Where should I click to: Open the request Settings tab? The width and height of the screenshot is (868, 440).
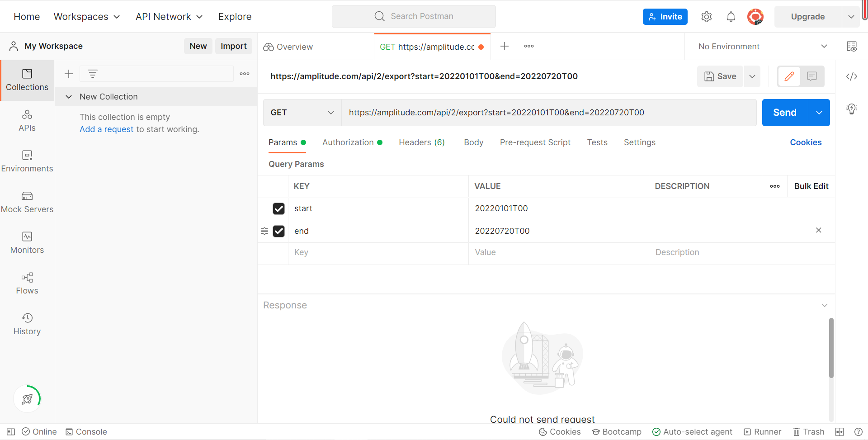tap(640, 142)
